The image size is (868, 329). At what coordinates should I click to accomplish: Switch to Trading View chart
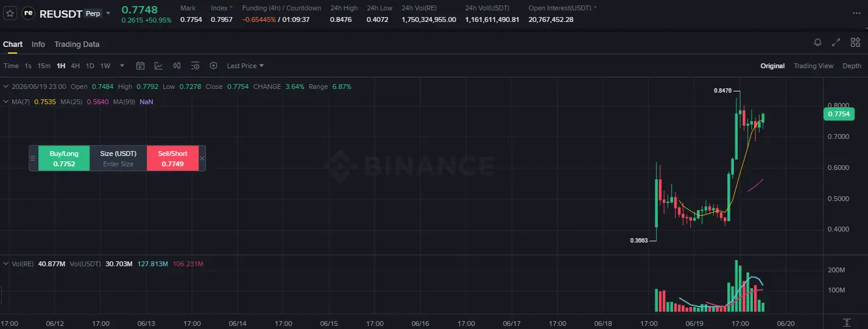pyautogui.click(x=813, y=66)
